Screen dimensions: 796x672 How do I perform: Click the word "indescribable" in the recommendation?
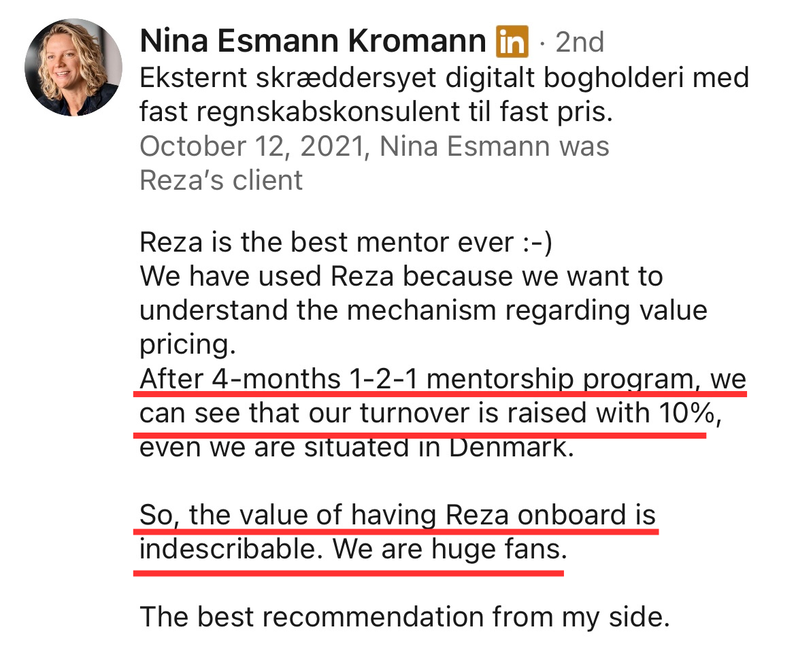click(231, 549)
